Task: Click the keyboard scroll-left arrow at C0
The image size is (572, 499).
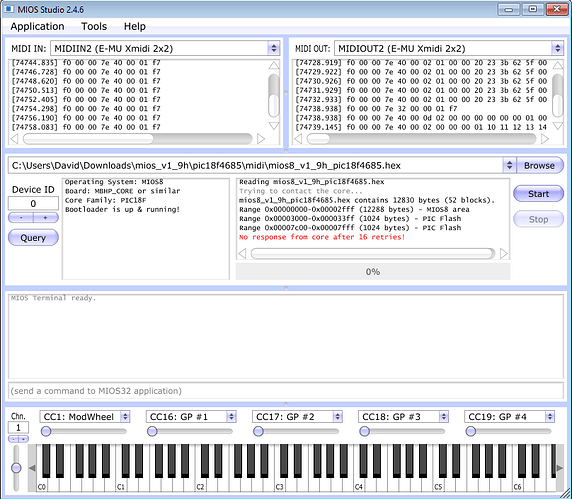Action: pyautogui.click(x=32, y=468)
